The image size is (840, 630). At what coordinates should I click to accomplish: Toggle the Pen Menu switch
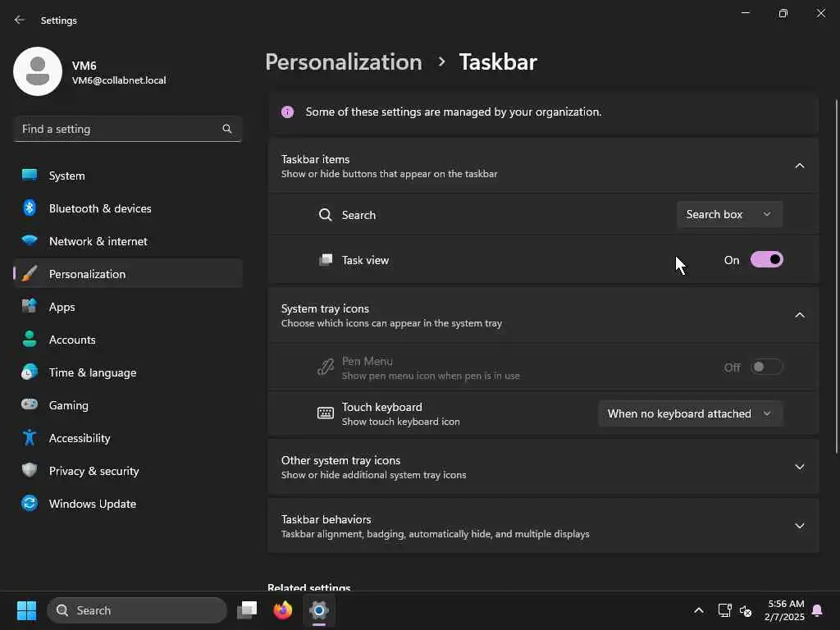pos(766,367)
